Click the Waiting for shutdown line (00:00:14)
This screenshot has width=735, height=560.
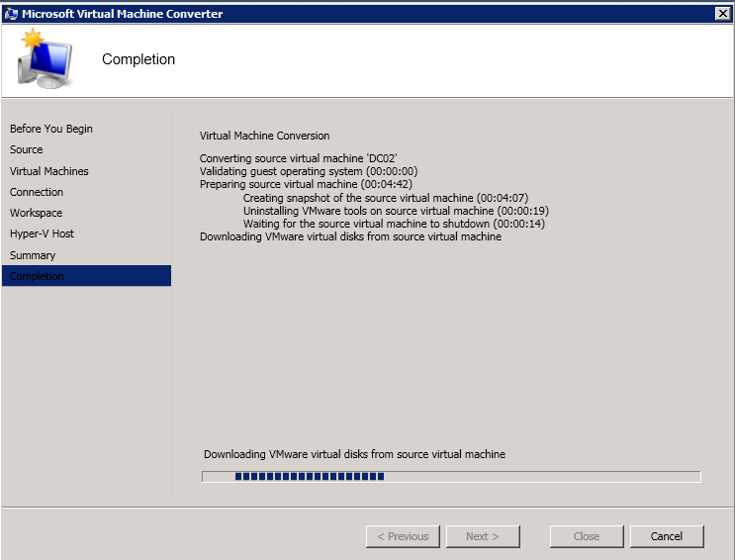tap(394, 224)
